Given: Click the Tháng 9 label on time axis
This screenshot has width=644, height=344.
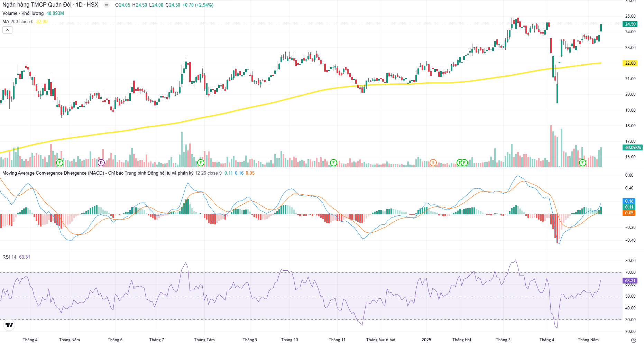Looking at the screenshot, I should point(250,340).
